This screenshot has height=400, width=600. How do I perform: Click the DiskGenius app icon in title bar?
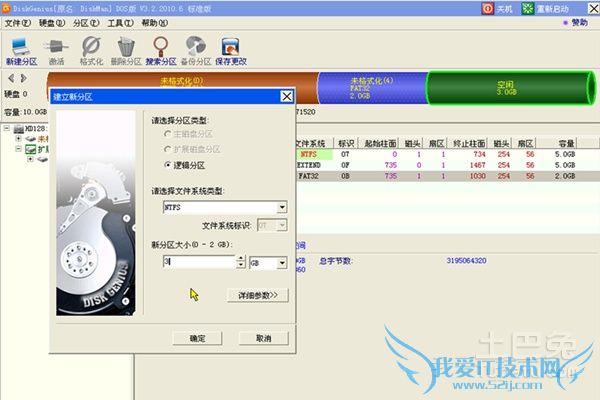click(x=6, y=8)
